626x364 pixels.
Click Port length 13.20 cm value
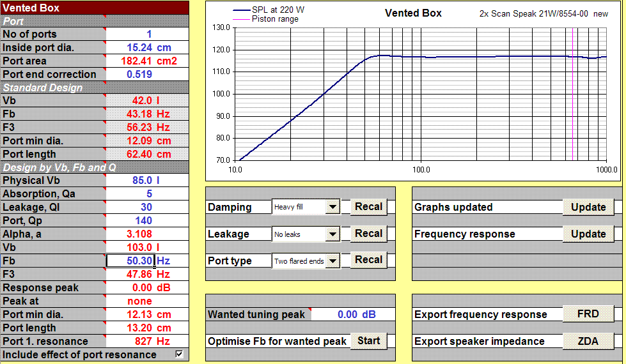tap(147, 328)
